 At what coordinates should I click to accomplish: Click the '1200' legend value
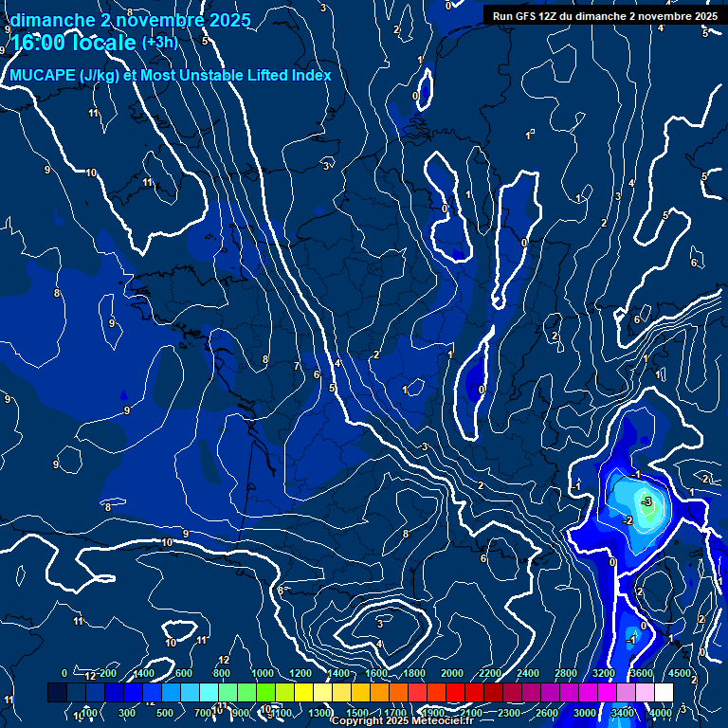click(x=300, y=673)
